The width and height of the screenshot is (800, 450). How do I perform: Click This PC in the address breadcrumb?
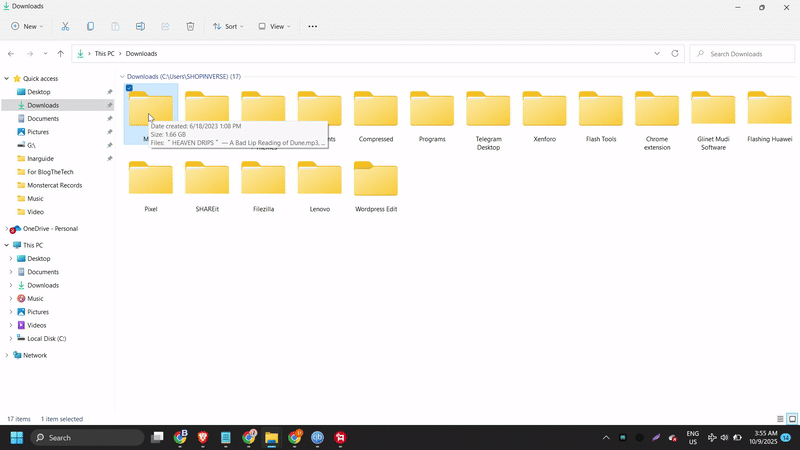pyautogui.click(x=104, y=53)
